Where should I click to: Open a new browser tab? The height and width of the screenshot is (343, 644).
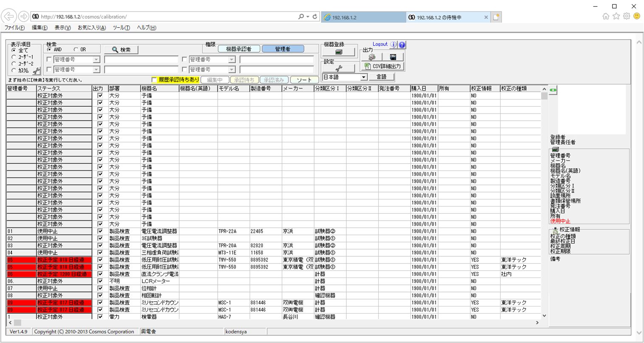[x=496, y=17]
